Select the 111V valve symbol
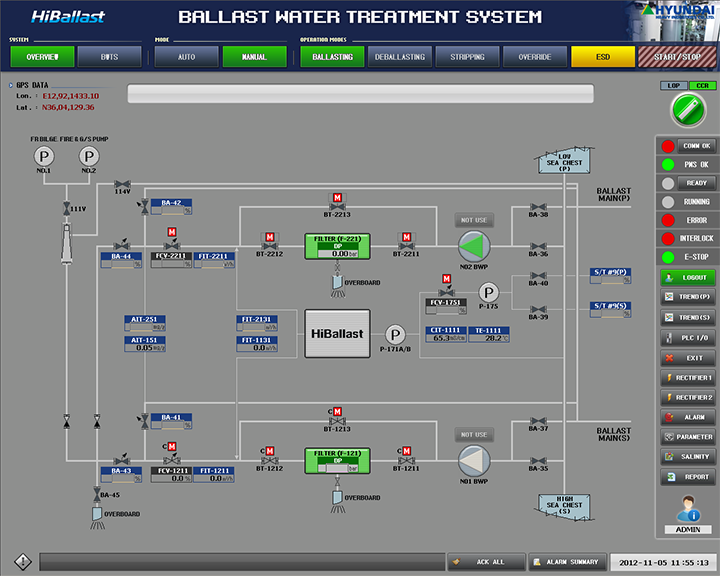The height and width of the screenshot is (576, 720). (67, 209)
